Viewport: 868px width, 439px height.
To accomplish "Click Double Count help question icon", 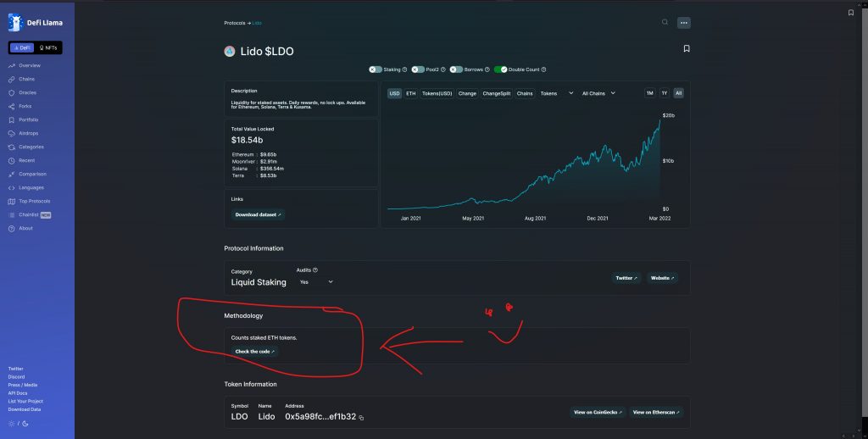I will (543, 69).
